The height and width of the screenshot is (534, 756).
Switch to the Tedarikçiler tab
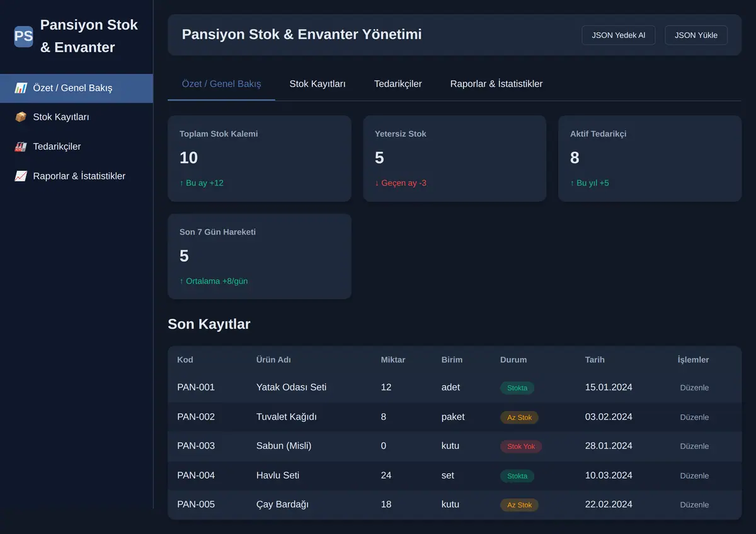(x=398, y=84)
